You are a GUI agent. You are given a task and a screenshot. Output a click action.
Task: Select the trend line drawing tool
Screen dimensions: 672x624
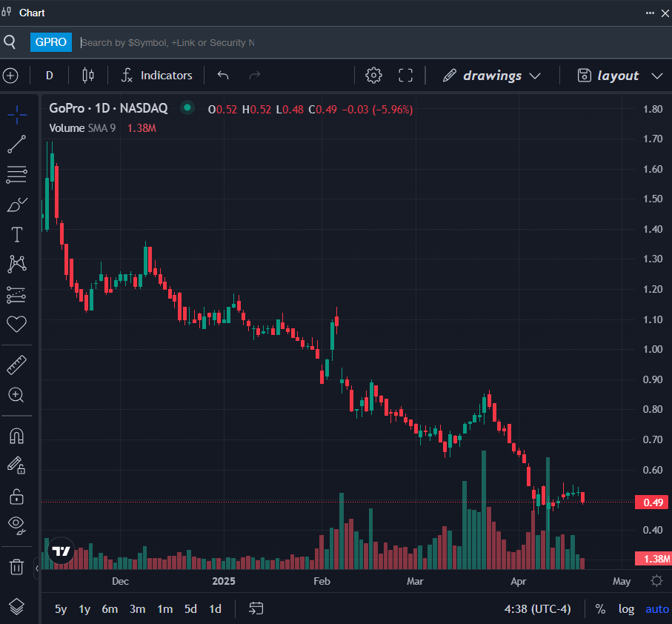(x=17, y=145)
